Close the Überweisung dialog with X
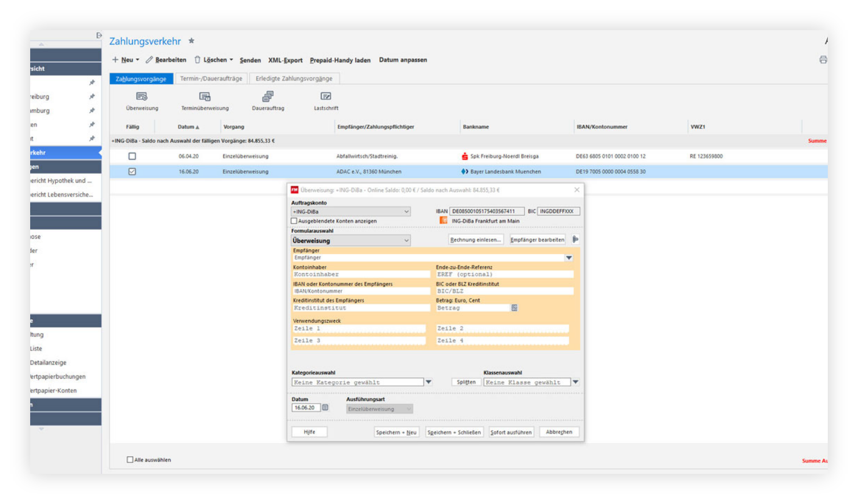858x504 pixels. (x=577, y=190)
